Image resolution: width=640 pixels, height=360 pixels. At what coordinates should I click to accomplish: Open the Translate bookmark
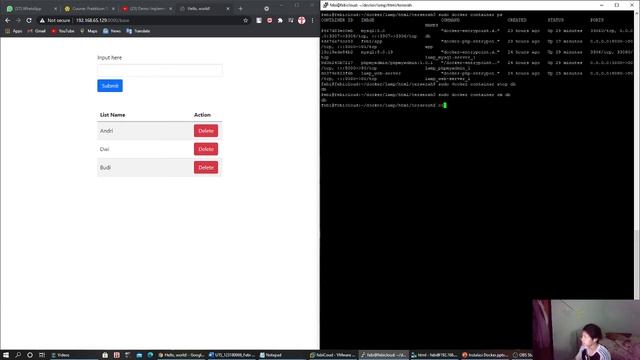[x=138, y=31]
